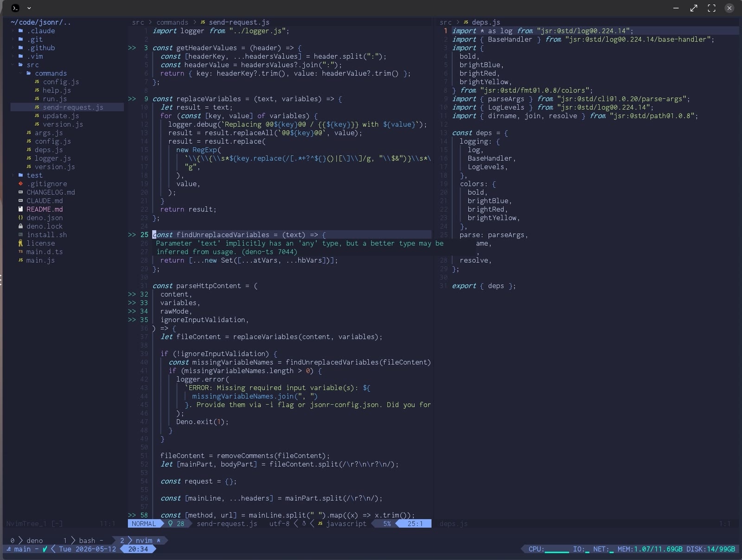Viewport: 742px width, 560px height.
Task: Click the JS icon beside main.js
Action: tap(20, 261)
